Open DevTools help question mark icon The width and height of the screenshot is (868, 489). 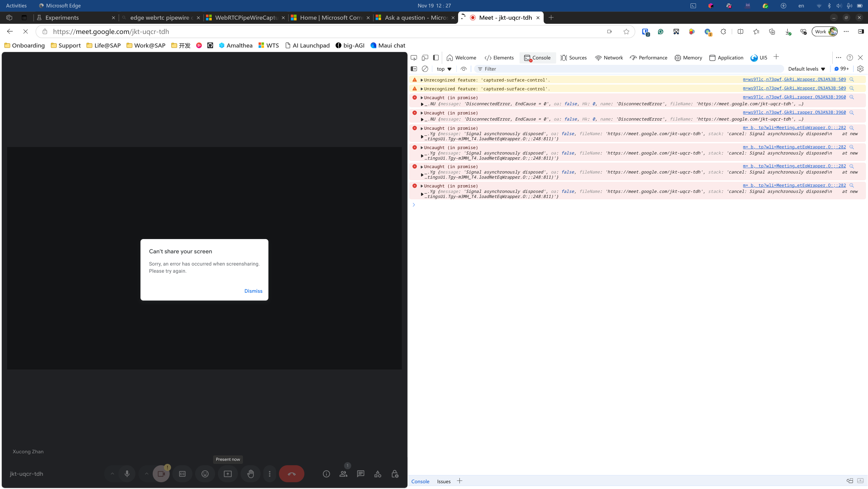click(x=850, y=58)
